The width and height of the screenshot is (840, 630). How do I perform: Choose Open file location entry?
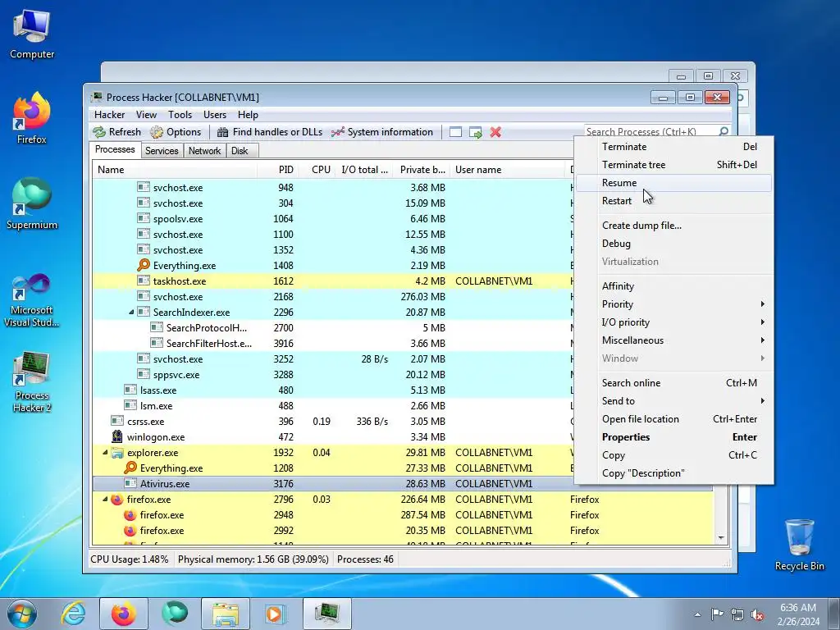coord(674,419)
